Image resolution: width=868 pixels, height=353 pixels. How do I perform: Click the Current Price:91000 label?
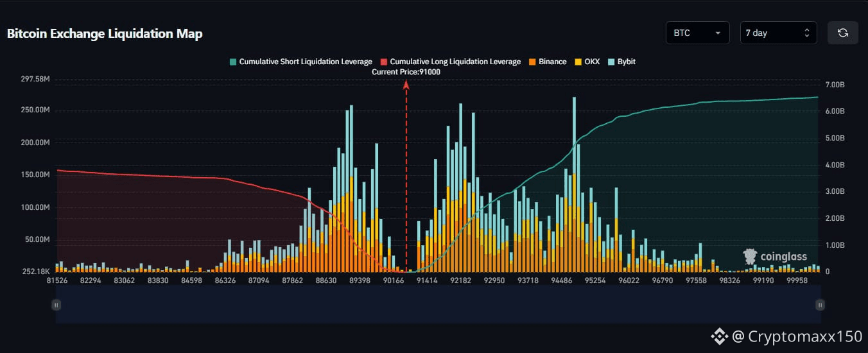point(406,73)
